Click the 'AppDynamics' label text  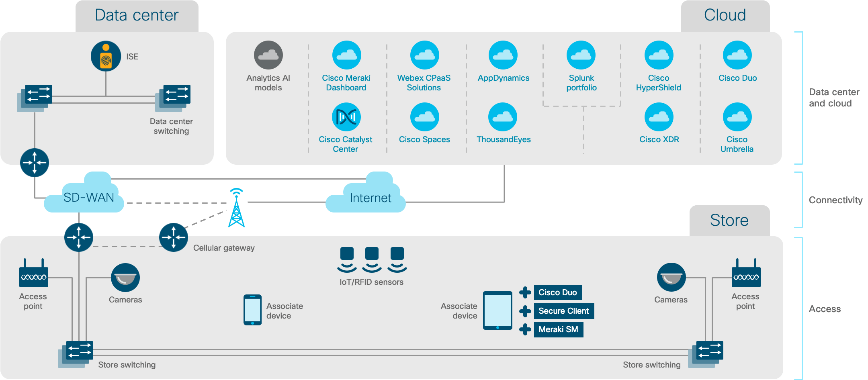point(504,78)
